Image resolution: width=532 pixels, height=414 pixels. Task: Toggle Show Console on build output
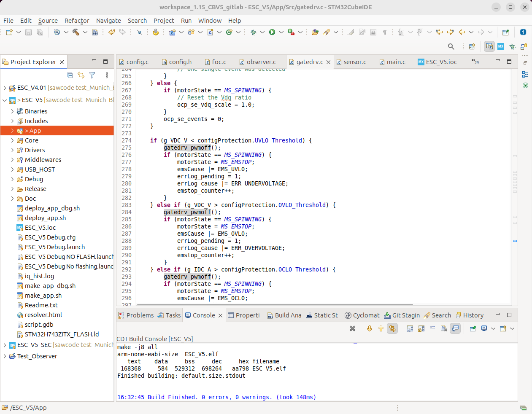455,328
